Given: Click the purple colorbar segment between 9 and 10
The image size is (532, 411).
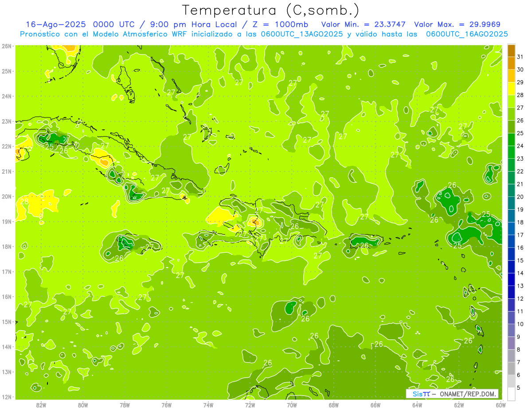Looking at the screenshot, I should click(x=511, y=330).
